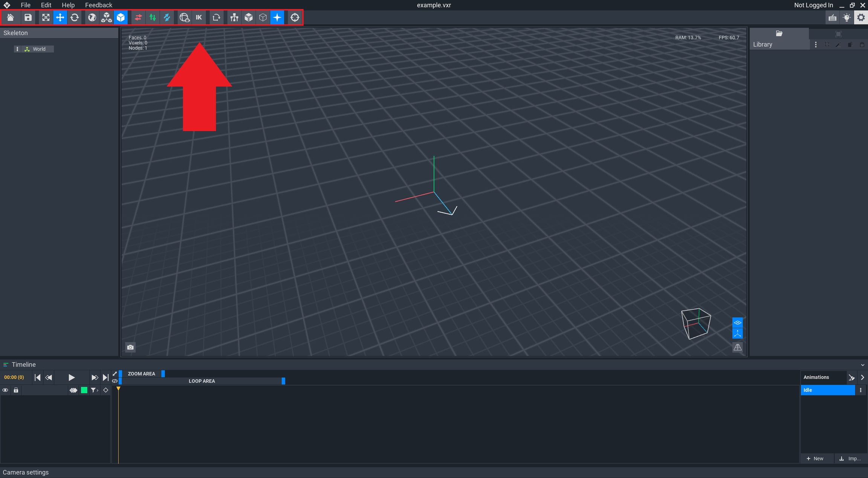The width and height of the screenshot is (868, 478).
Task: Collapse the Timeline panel chevron
Action: (862, 365)
